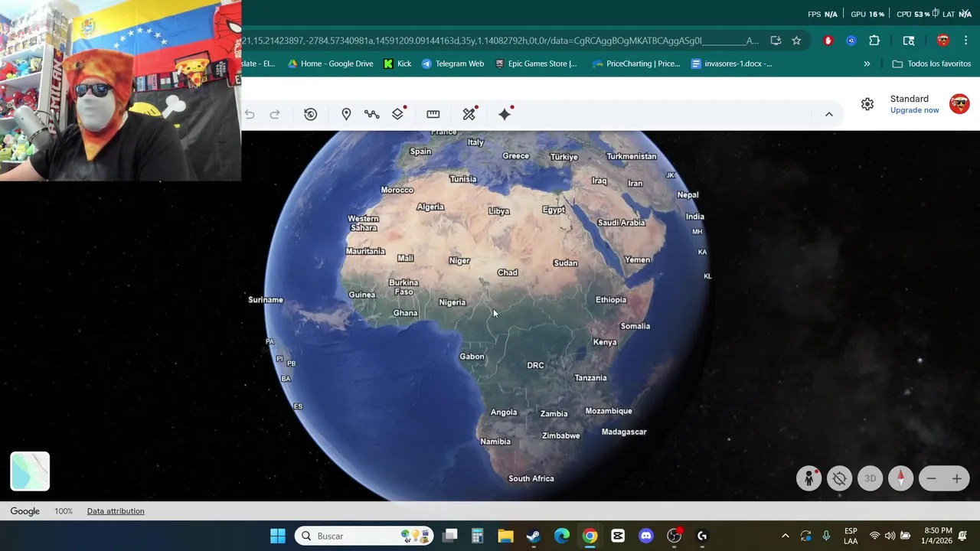Expand the hidden bookmarks overflow chevron
This screenshot has height=551, width=980.
click(x=867, y=64)
